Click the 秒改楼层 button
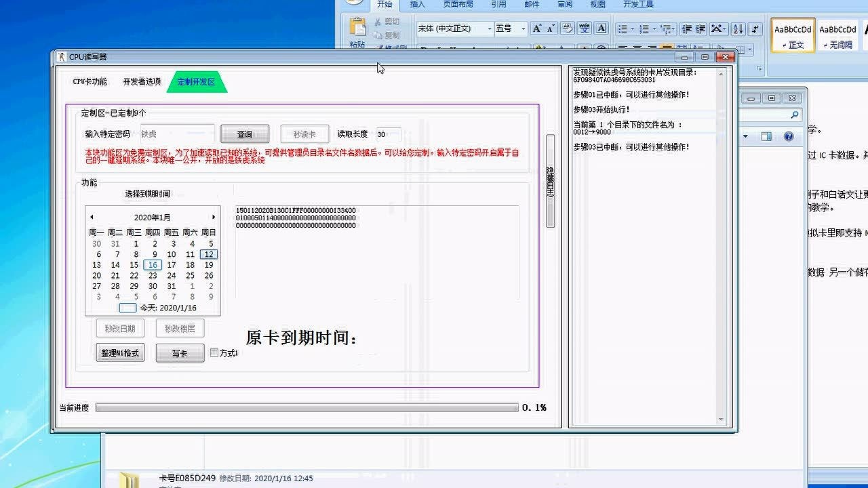Viewport: 868px width, 488px height. (180, 329)
